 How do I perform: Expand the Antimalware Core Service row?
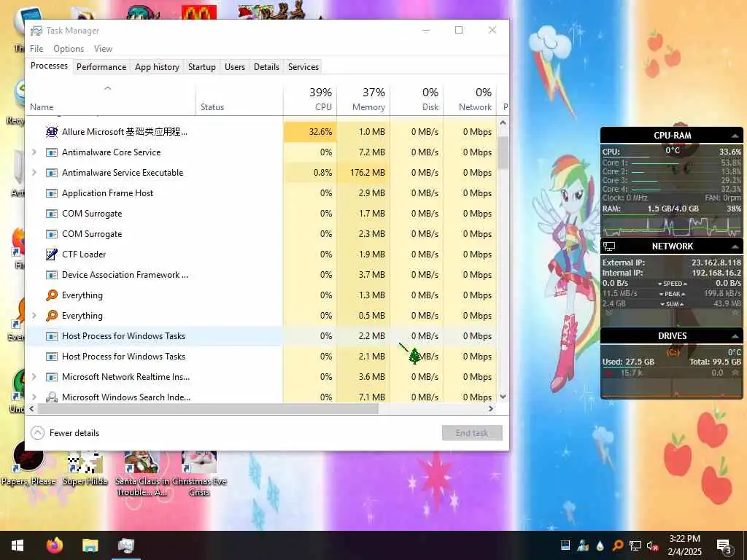pos(34,152)
